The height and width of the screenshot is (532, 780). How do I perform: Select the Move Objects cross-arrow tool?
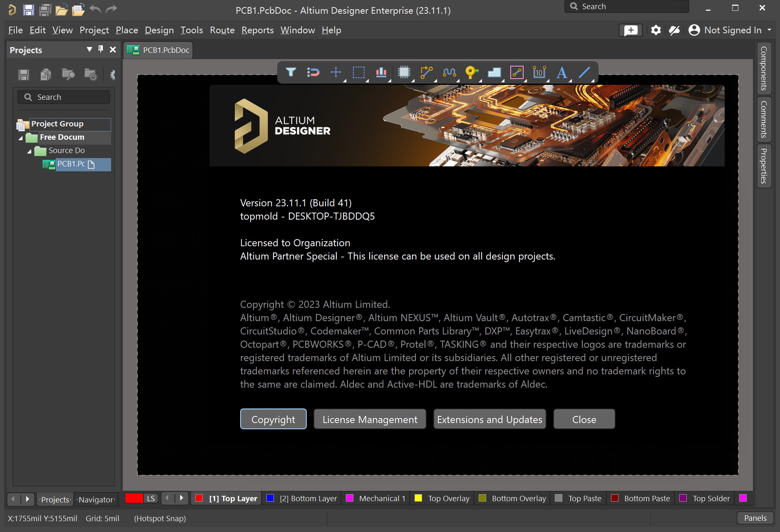336,72
